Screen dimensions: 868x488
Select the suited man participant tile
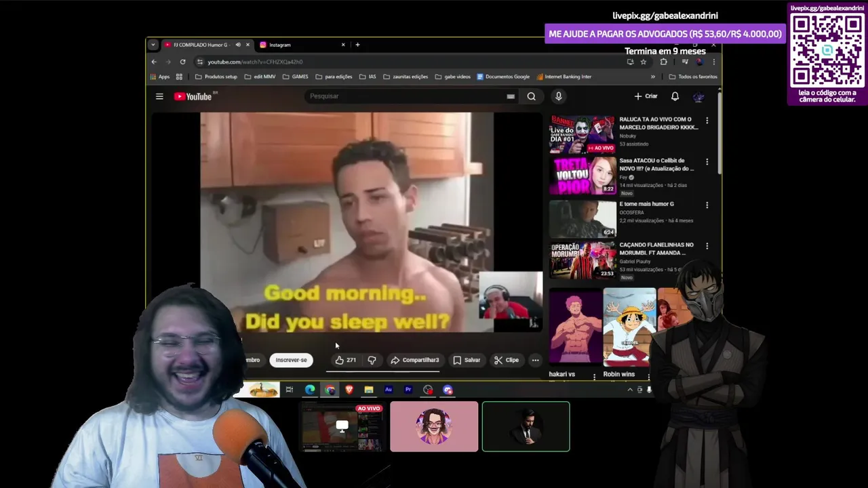click(526, 426)
